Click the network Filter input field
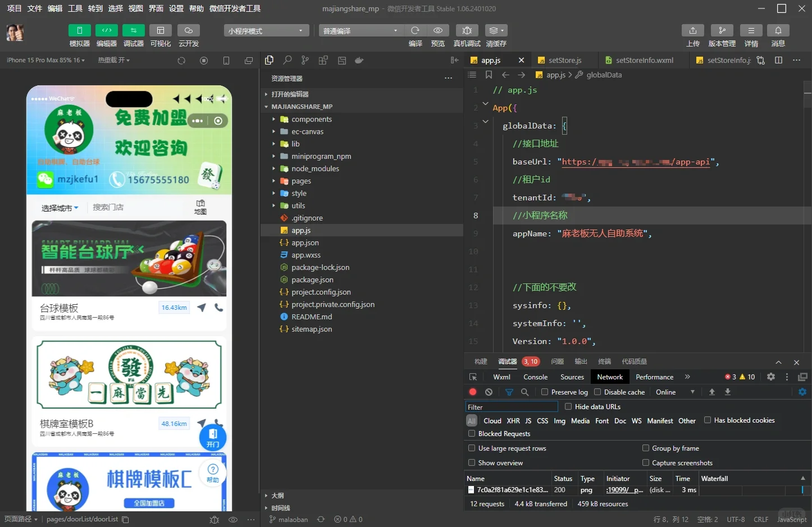 pyautogui.click(x=512, y=407)
